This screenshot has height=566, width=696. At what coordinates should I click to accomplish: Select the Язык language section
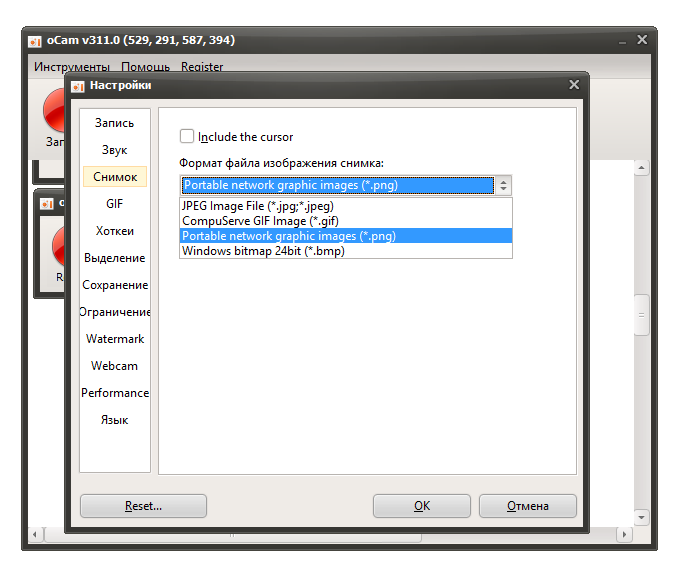[114, 420]
